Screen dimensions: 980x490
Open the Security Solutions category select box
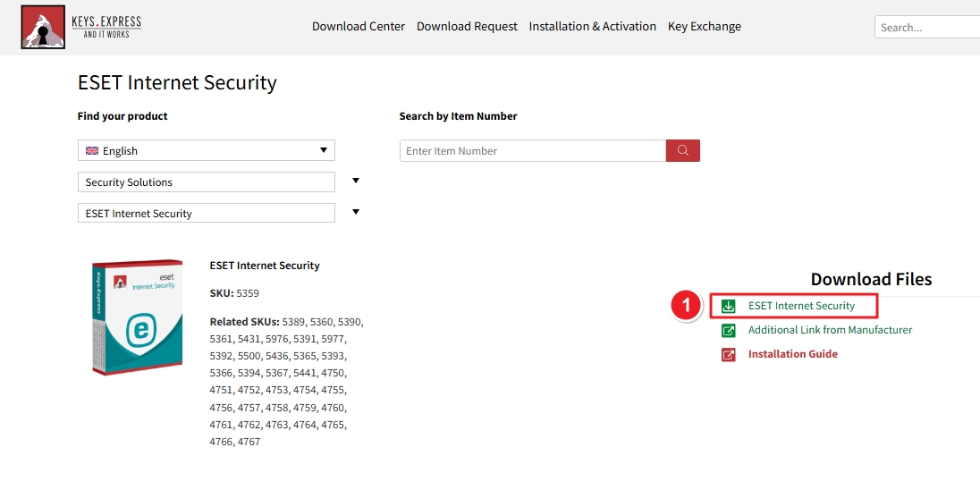pos(206,182)
